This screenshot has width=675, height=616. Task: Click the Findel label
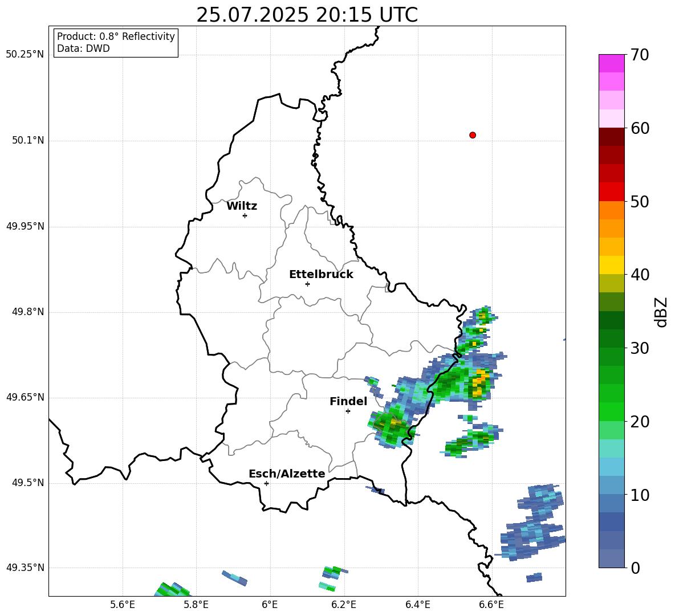(348, 401)
